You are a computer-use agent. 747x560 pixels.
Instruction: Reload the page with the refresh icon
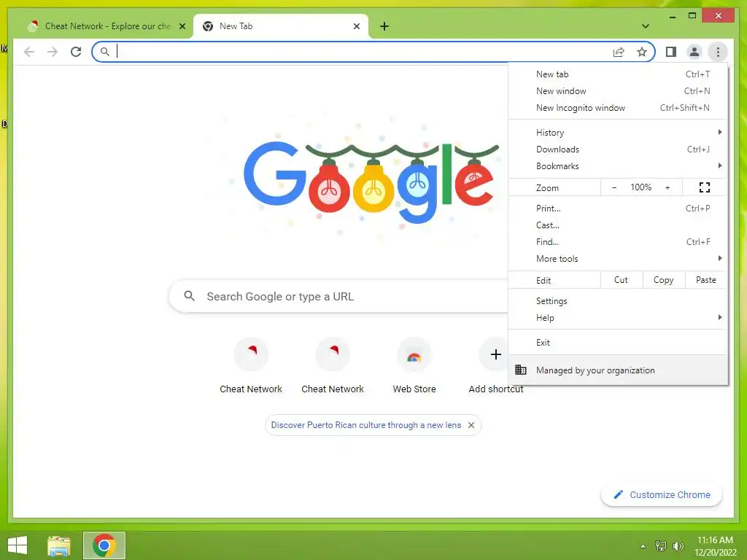[76, 52]
